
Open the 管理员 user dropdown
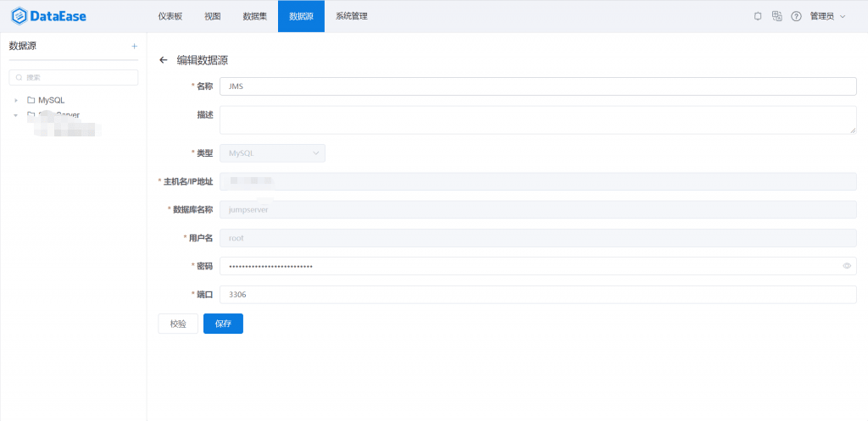coord(827,17)
